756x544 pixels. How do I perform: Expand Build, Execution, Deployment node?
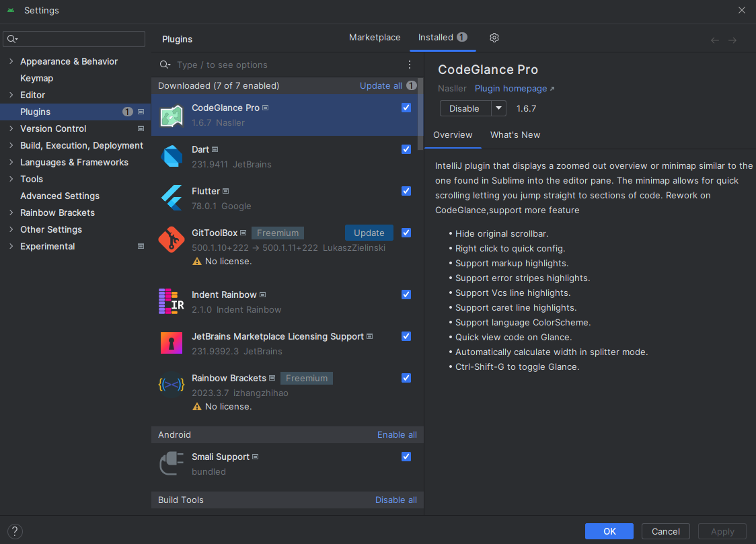[x=11, y=145]
